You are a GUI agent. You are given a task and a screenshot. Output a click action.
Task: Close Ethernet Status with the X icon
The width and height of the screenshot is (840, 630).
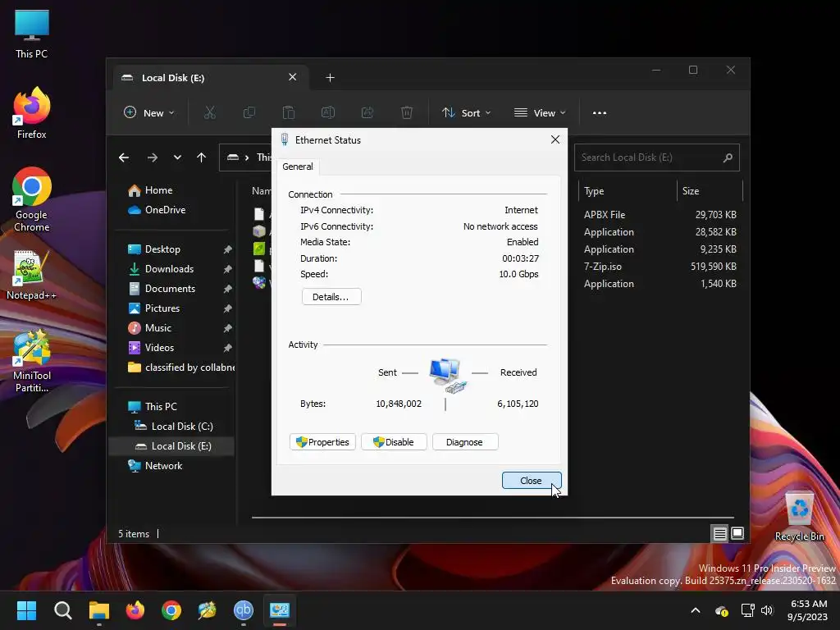point(555,139)
